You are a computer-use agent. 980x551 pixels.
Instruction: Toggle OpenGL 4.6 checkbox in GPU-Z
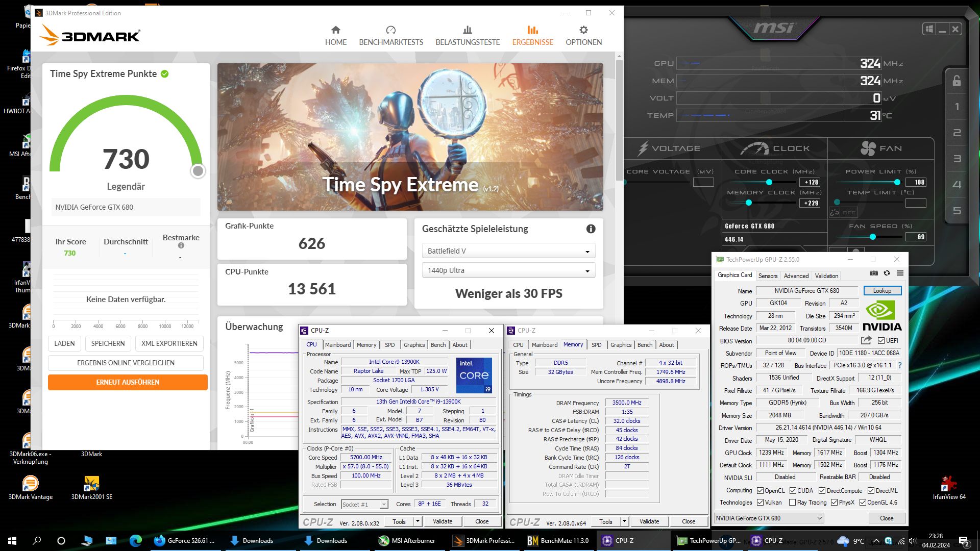pos(863,503)
